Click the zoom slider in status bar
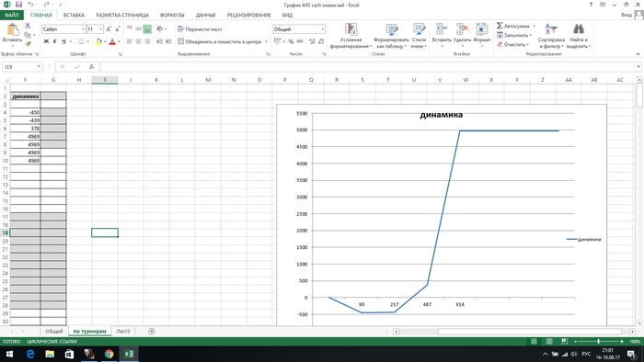644x362 pixels. pos(598,341)
